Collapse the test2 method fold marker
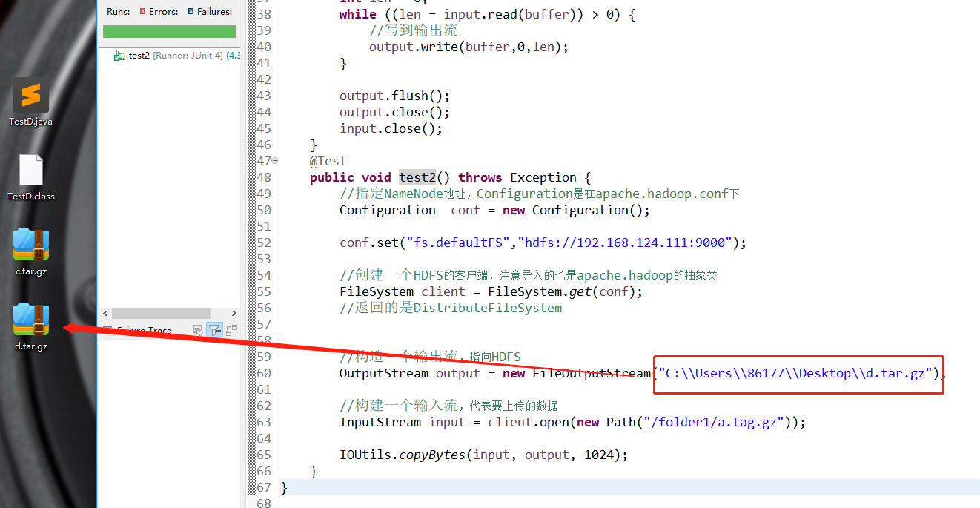 (275, 161)
